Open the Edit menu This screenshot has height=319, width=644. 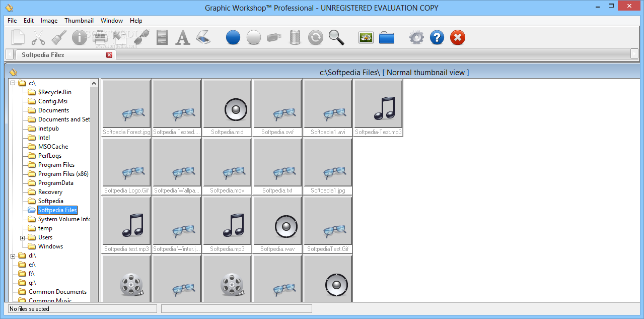[29, 21]
